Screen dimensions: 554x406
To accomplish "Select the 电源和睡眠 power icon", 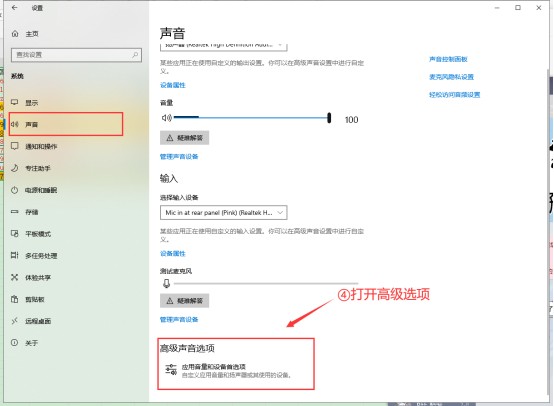I will [14, 190].
